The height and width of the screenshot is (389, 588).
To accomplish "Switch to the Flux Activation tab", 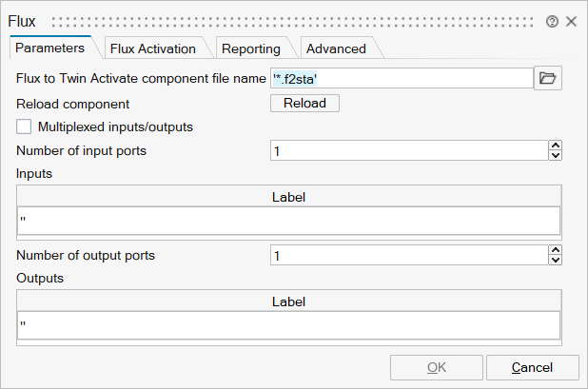I will [152, 49].
